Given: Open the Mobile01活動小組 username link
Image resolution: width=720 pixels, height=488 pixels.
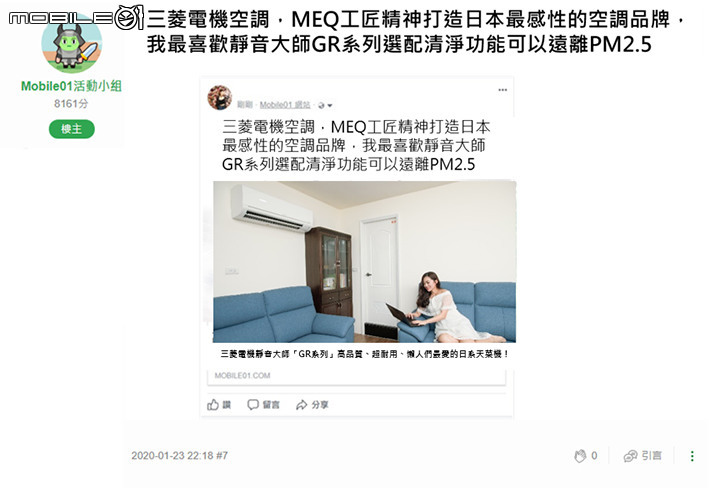Looking at the screenshot, I should click(x=72, y=86).
